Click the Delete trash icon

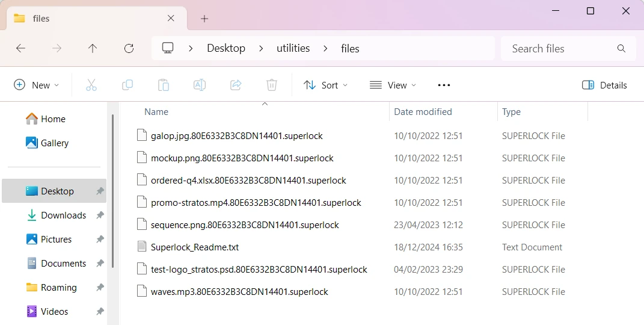tap(271, 85)
